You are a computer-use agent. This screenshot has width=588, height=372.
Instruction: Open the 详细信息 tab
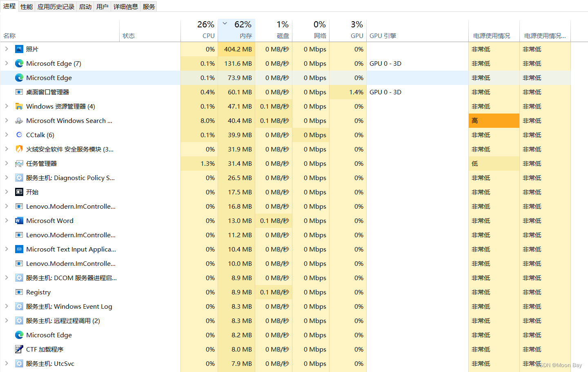coord(126,7)
